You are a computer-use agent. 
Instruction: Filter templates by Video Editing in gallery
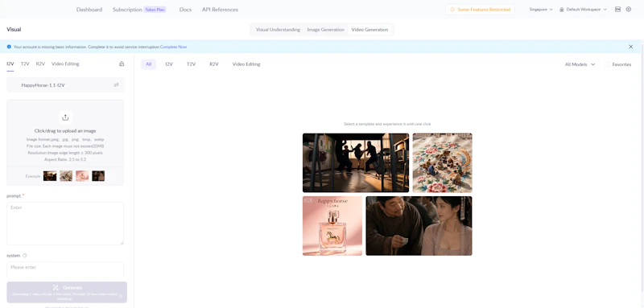pyautogui.click(x=246, y=64)
